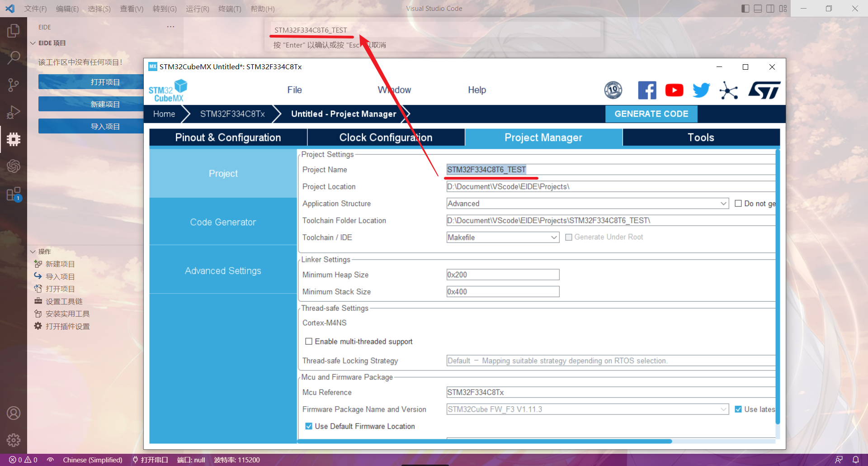Click the ST community network icon

728,90
